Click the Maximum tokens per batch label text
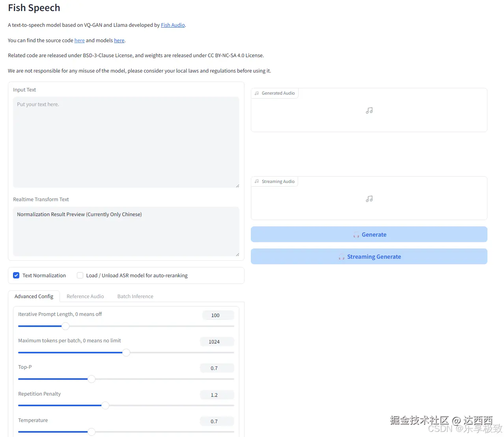The width and height of the screenshot is (504, 437). [x=69, y=341]
